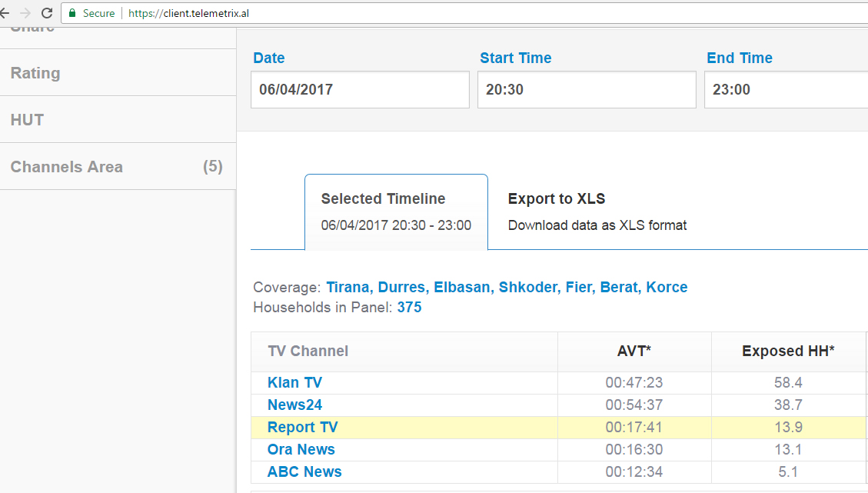
Task: Open the HUT sidebar section
Action: [x=27, y=120]
